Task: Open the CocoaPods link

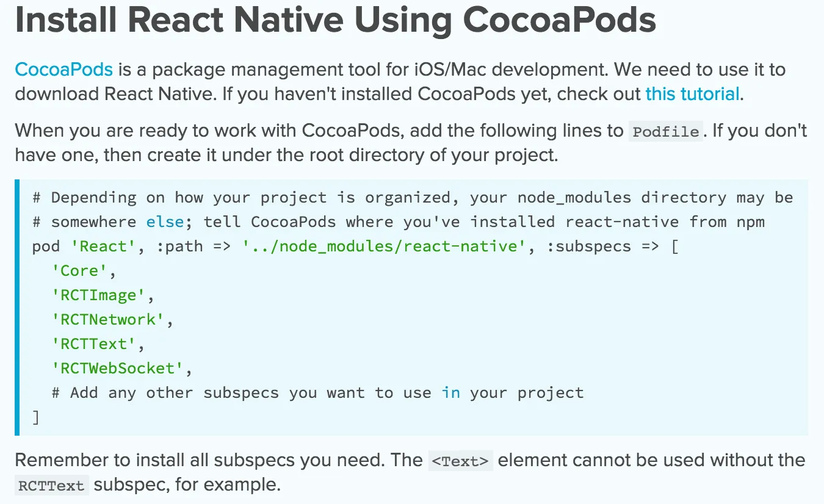Action: pos(63,69)
